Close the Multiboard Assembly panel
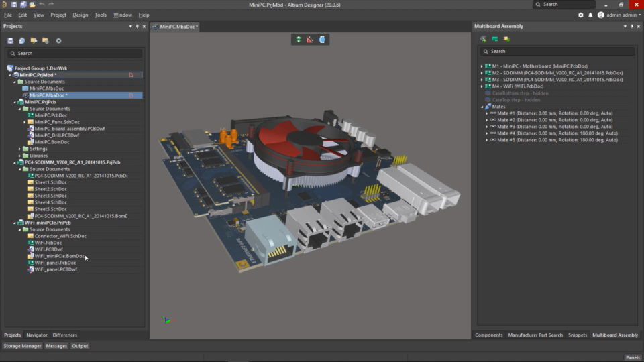Image resolution: width=644 pixels, height=362 pixels. (638, 26)
